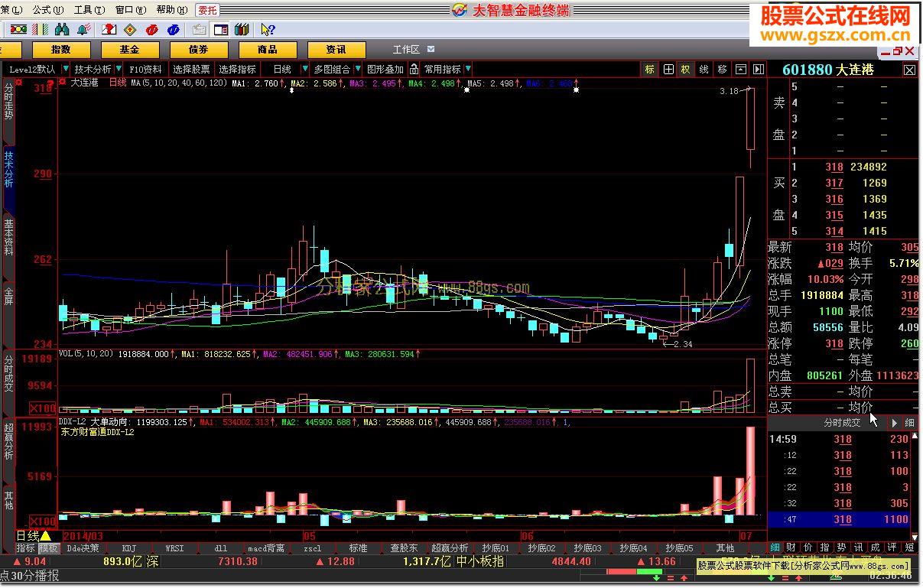
Task: Open the 公式 menu
Action: tap(47, 9)
